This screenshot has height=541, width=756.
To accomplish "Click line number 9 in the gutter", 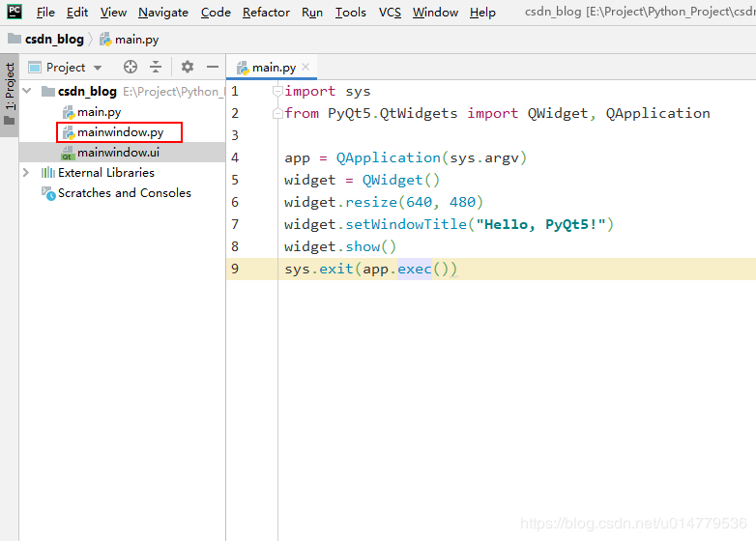I will 235,269.
